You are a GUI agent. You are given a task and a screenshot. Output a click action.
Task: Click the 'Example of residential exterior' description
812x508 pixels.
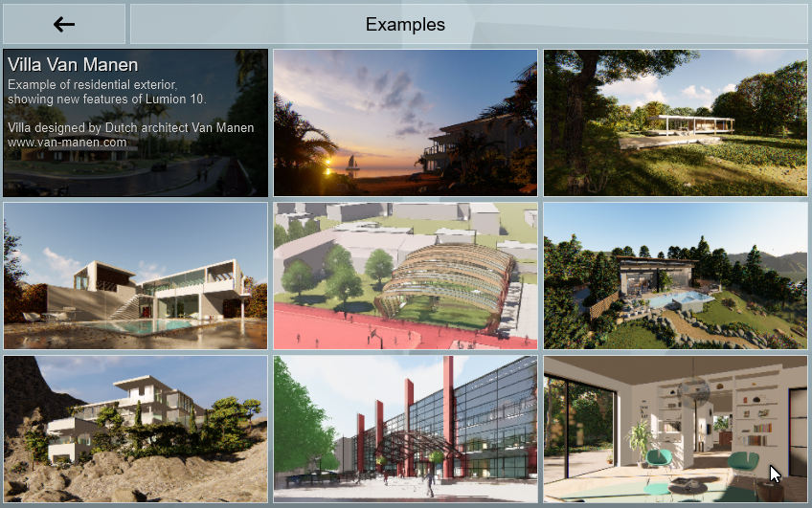click(92, 85)
